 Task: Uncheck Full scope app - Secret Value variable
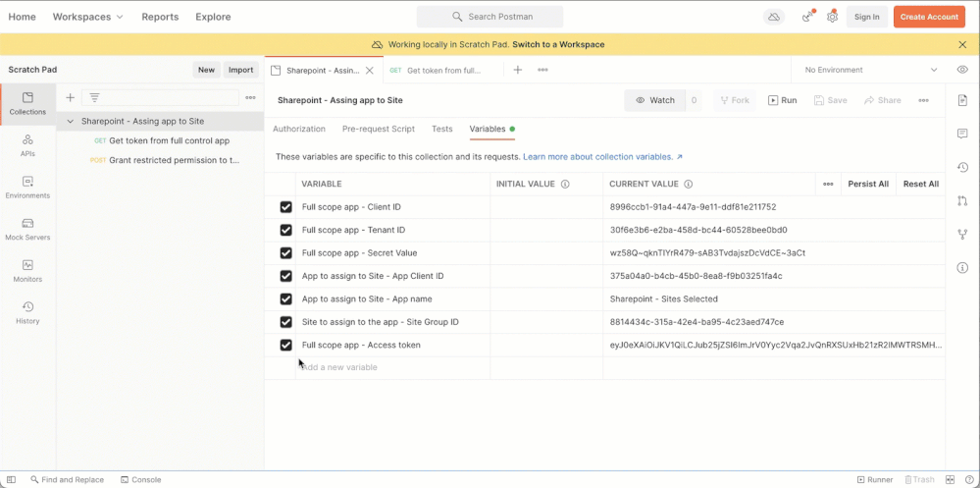coord(286,253)
